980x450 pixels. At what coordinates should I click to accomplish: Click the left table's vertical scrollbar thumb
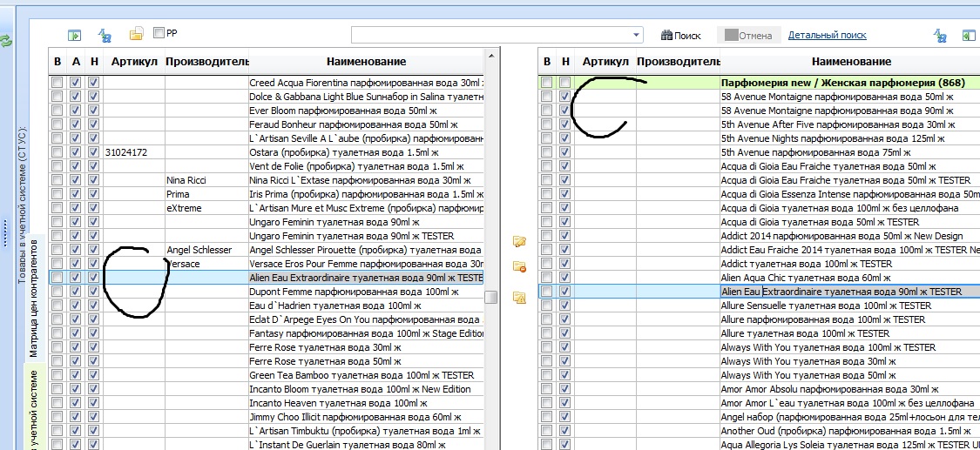click(x=490, y=297)
